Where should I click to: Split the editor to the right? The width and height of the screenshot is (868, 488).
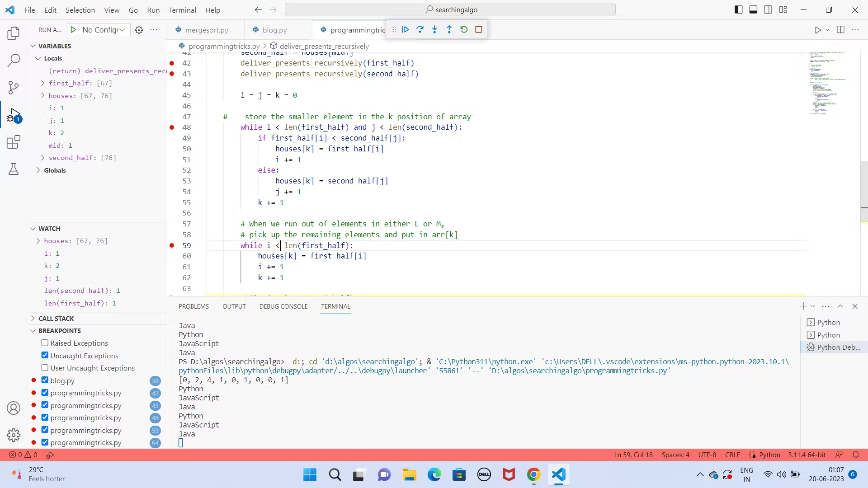click(x=840, y=30)
